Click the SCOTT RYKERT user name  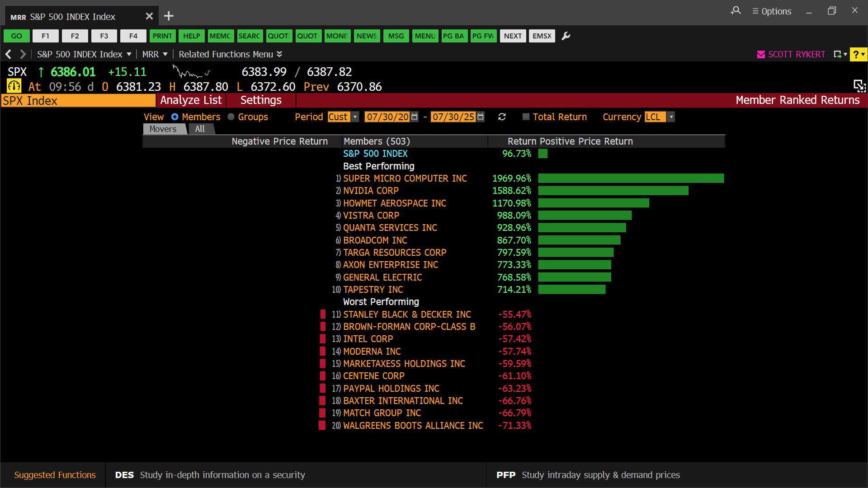(797, 54)
